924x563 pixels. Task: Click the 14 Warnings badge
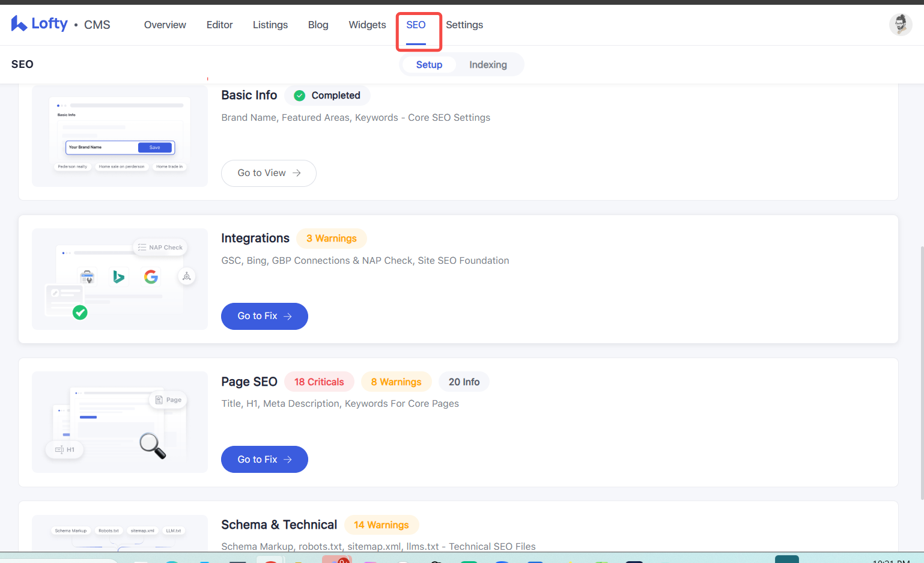point(381,525)
